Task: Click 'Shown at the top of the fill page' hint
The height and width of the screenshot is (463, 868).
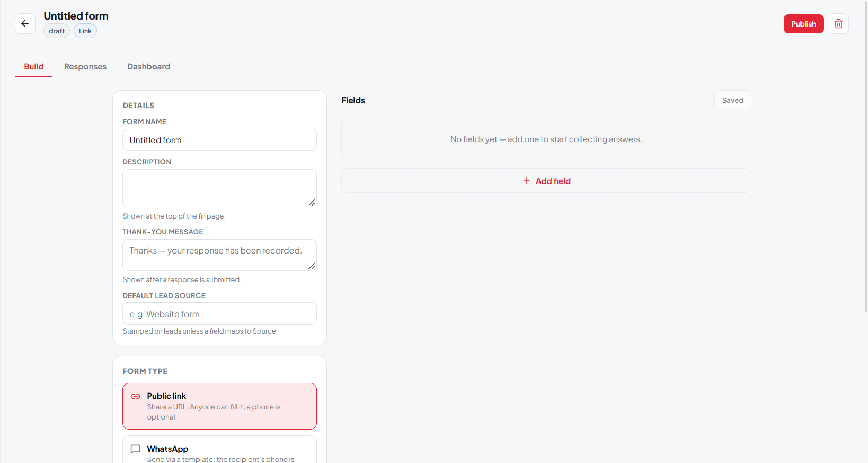Action: 174,216
